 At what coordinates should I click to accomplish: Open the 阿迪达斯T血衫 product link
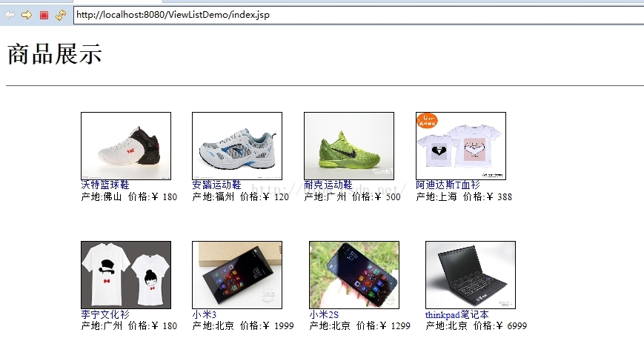coord(448,185)
